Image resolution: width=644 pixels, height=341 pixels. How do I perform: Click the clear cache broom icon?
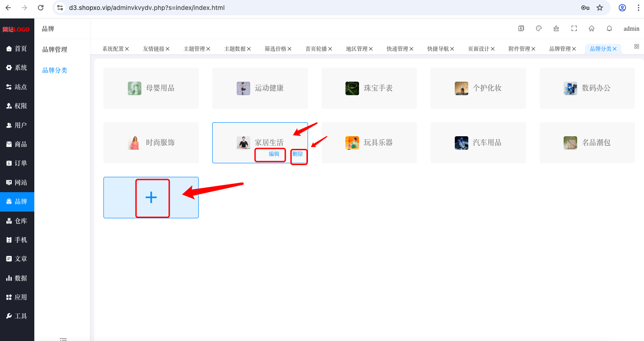(x=556, y=28)
